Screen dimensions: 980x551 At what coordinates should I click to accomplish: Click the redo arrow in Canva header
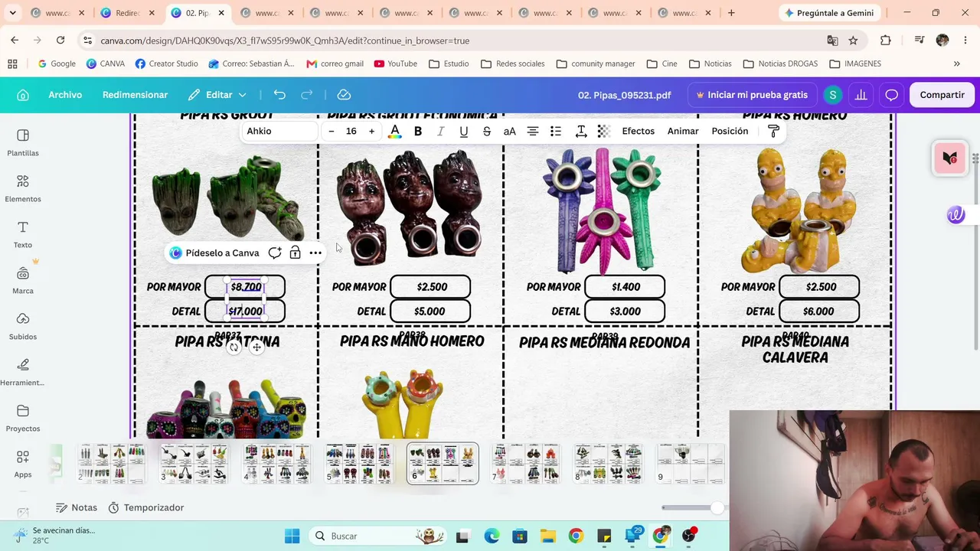(x=307, y=95)
